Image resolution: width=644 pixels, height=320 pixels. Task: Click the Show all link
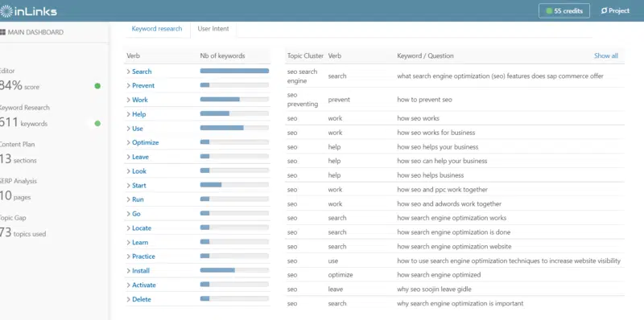(x=606, y=55)
